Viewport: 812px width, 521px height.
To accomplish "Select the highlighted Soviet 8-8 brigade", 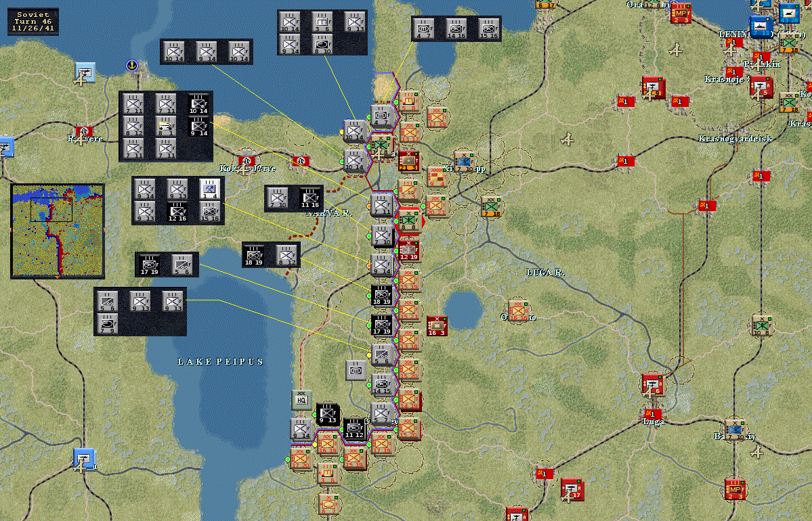I will coord(408,221).
